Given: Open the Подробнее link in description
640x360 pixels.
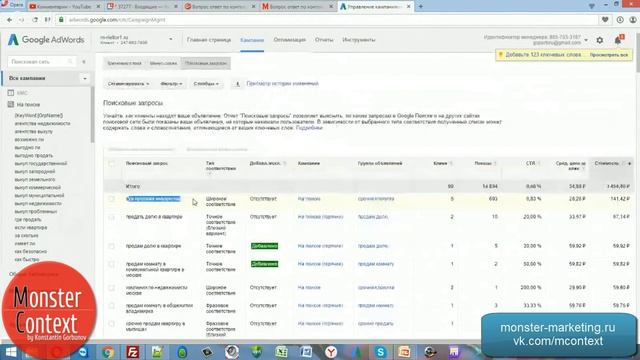Looking at the screenshot, I should tap(309, 128).
